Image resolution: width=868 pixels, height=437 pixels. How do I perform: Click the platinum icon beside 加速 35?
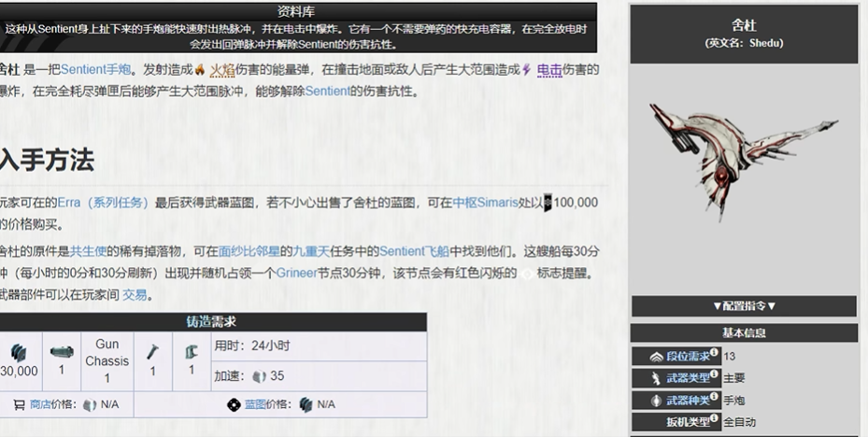click(260, 376)
